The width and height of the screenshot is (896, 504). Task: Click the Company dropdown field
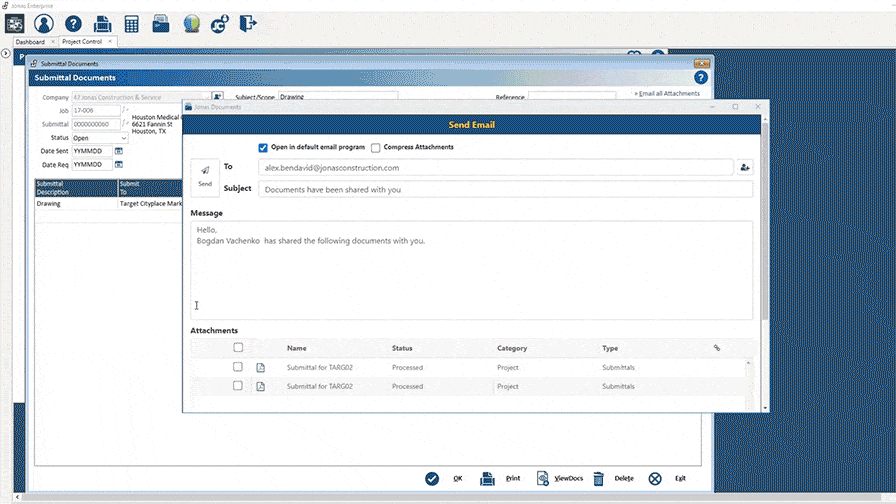click(x=140, y=97)
